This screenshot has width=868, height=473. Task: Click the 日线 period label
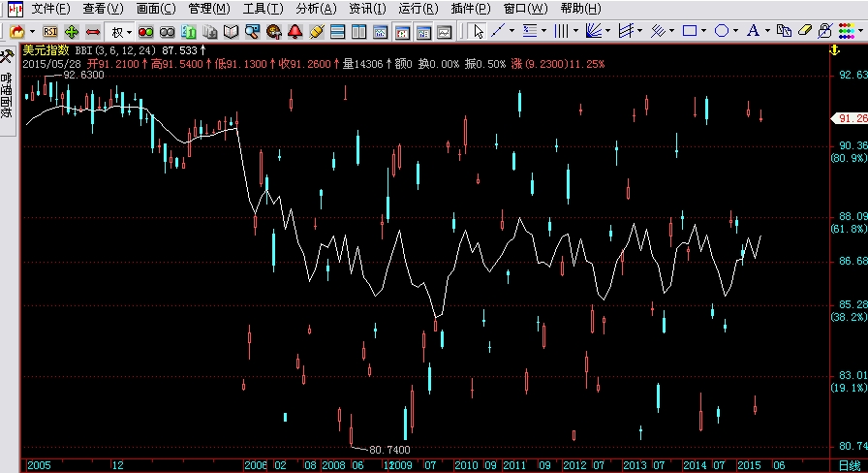[849, 465]
